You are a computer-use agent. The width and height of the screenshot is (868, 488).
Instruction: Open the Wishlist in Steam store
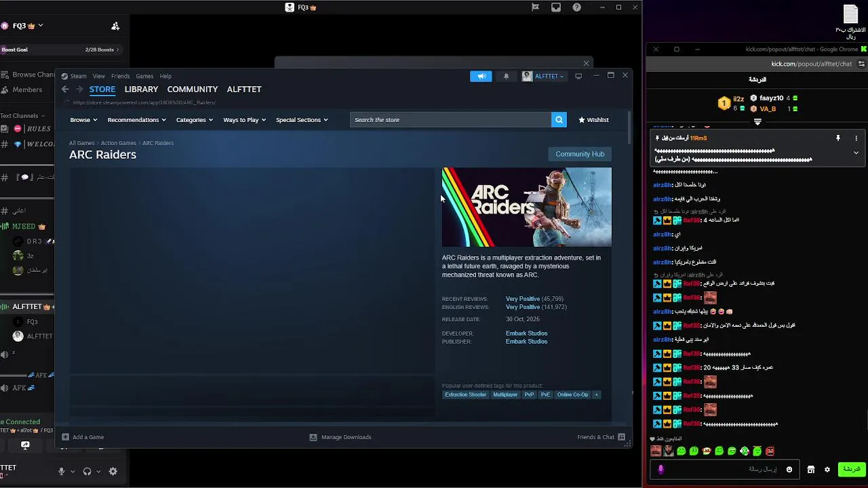point(593,120)
